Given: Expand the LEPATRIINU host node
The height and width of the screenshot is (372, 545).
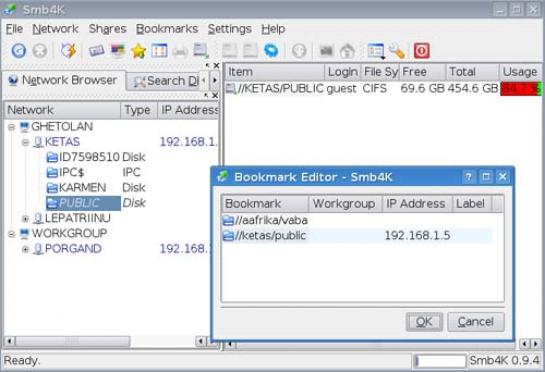Looking at the screenshot, I should [x=25, y=219].
